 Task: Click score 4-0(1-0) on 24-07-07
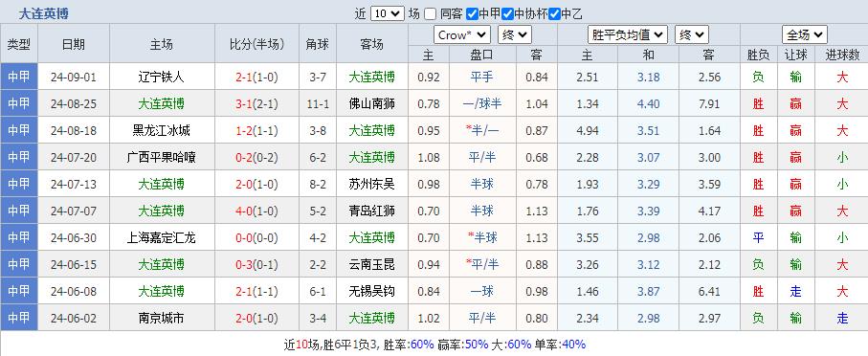(256, 211)
